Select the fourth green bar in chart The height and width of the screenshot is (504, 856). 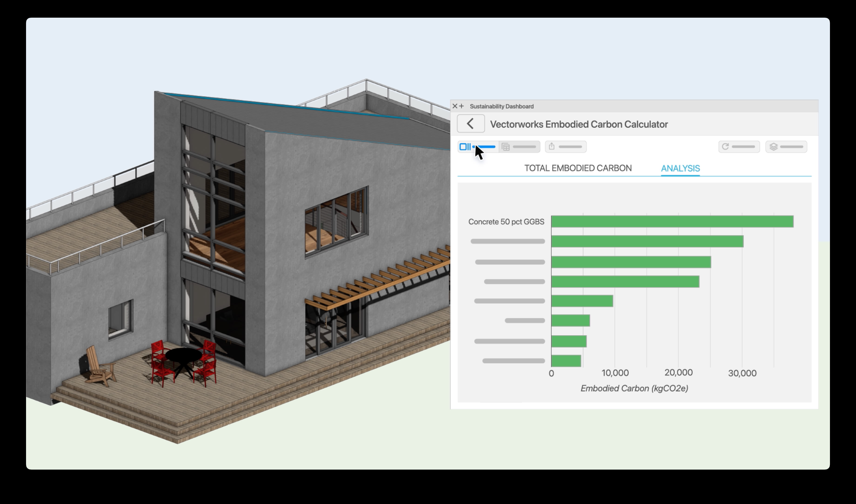[x=625, y=282]
